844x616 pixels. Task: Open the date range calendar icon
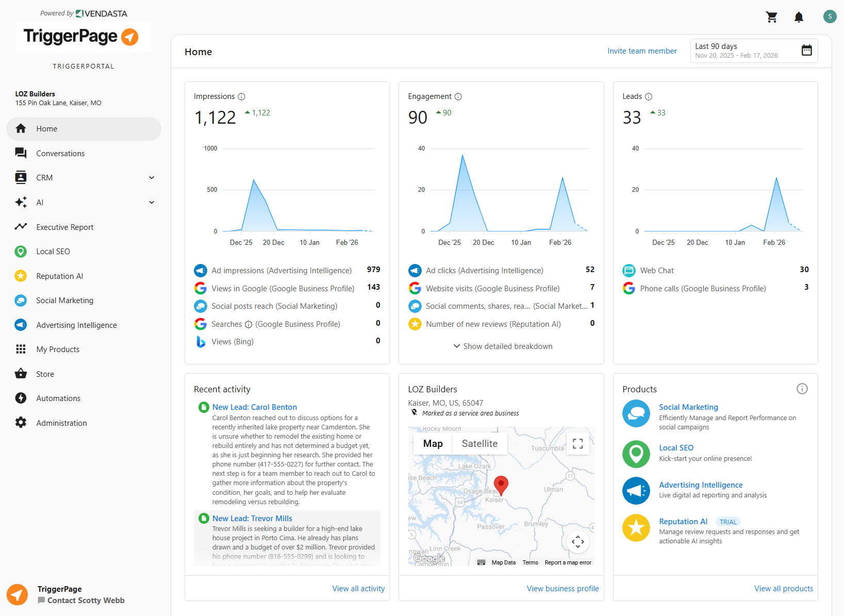807,50
